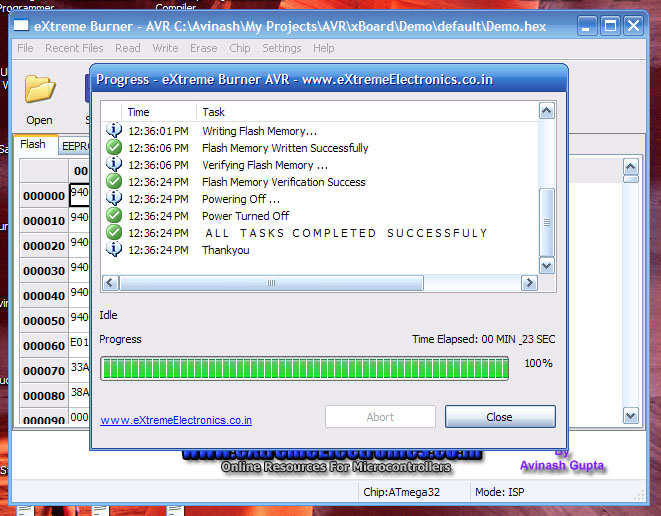Open the Recent Files menu
The height and width of the screenshot is (516, 661).
point(74,48)
